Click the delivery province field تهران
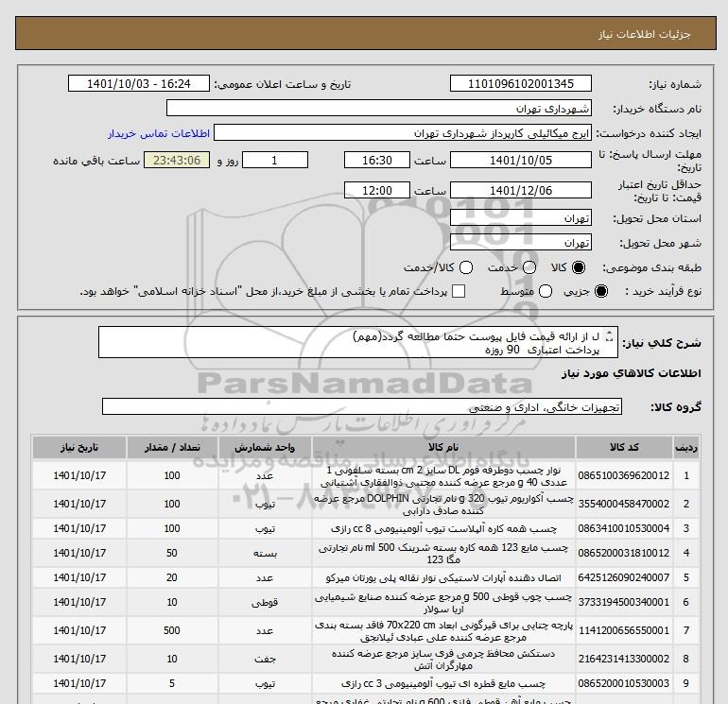 520,217
